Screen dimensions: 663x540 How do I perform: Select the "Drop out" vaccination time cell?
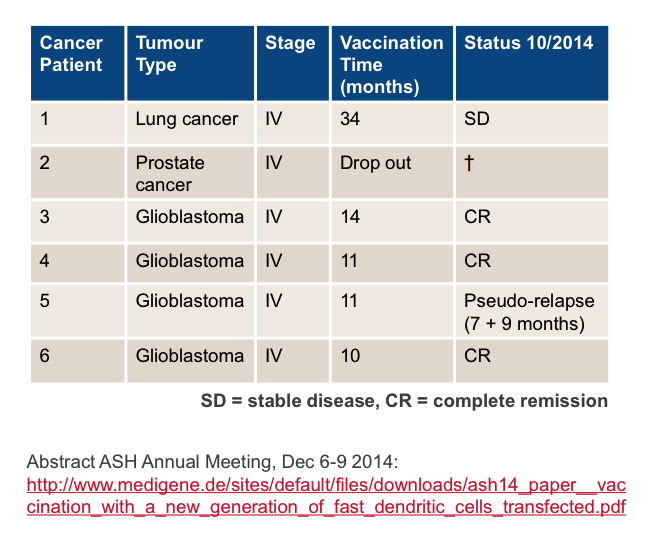(375, 163)
